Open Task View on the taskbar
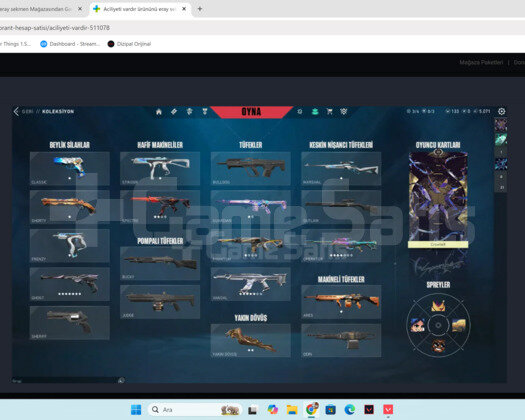This screenshot has width=525, height=420. coord(253,410)
